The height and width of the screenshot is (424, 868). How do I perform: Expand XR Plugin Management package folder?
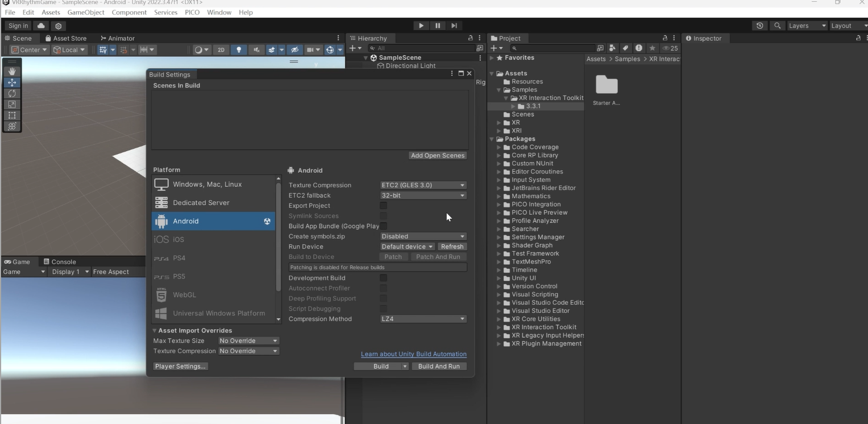pos(499,344)
